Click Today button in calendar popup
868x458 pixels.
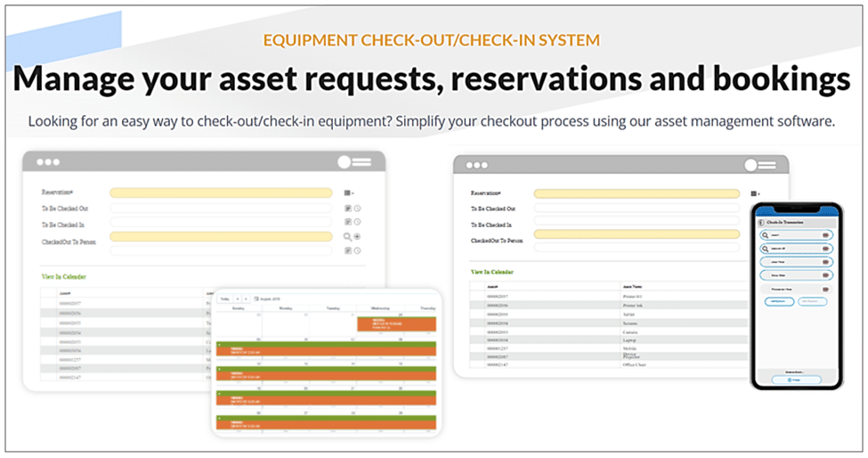[224, 299]
